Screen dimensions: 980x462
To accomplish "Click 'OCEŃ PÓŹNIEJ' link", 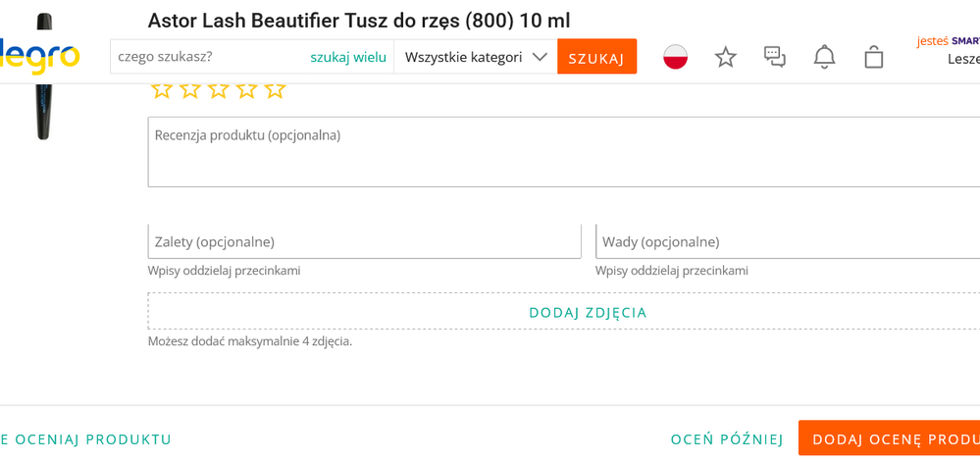I will 727,439.
